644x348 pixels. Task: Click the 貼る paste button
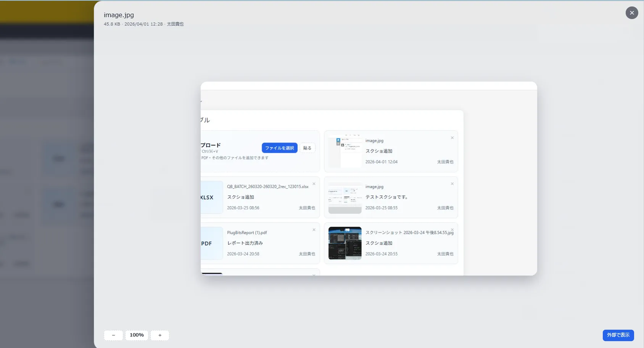[x=307, y=148]
